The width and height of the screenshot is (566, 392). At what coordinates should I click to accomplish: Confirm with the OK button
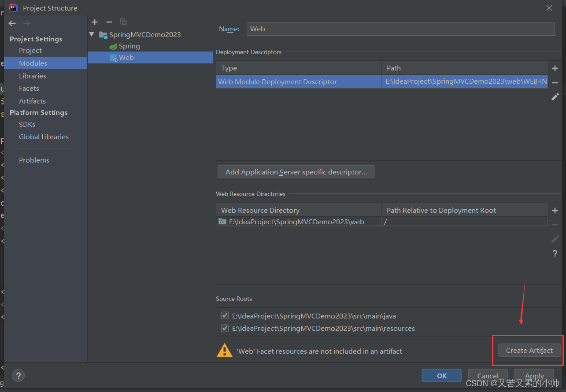tap(442, 376)
